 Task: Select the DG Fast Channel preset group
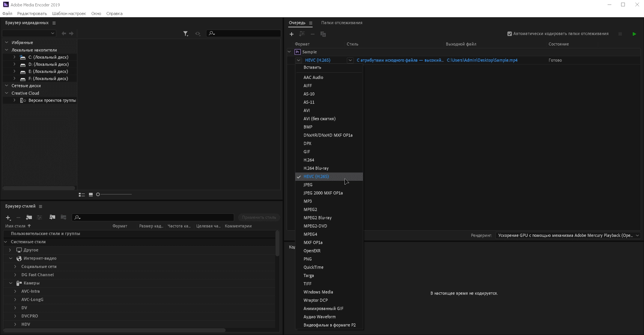(x=38, y=275)
